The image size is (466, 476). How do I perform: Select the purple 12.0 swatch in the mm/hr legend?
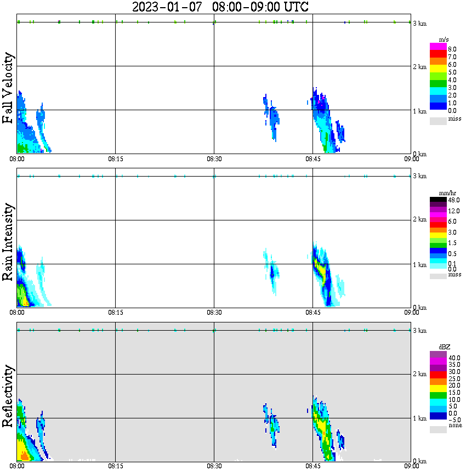438,210
